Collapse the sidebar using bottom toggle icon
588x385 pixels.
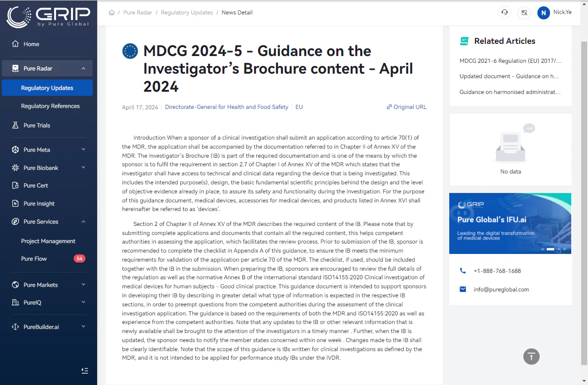(x=85, y=371)
